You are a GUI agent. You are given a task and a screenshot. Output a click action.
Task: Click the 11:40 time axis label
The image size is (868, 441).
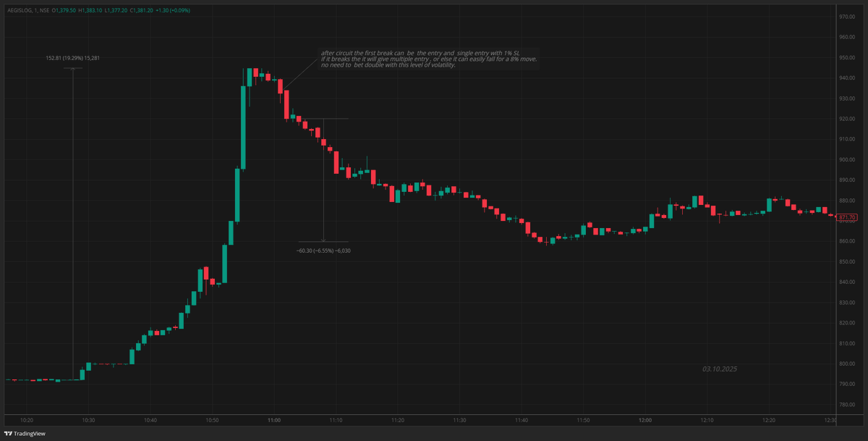point(522,420)
